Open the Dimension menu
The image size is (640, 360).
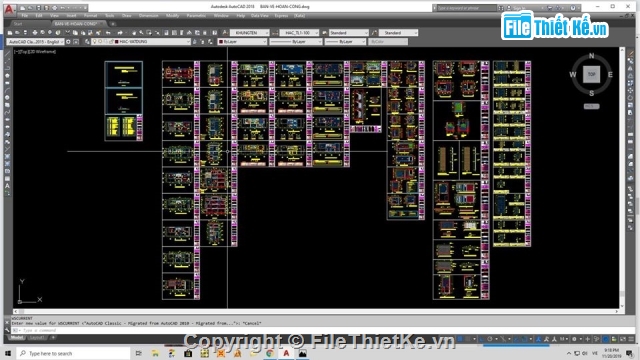pos(149,16)
